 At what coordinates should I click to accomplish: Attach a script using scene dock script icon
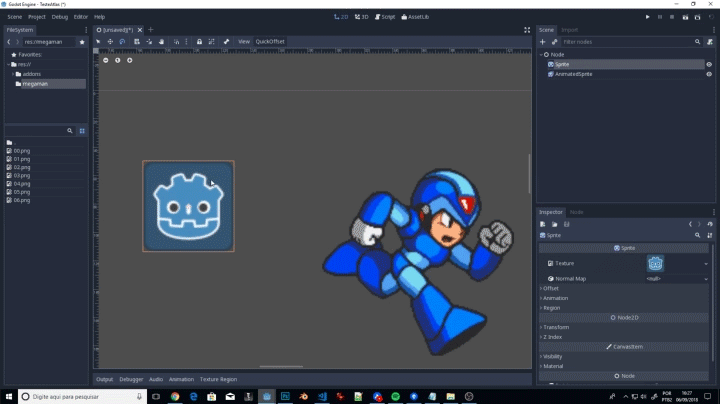(709, 42)
